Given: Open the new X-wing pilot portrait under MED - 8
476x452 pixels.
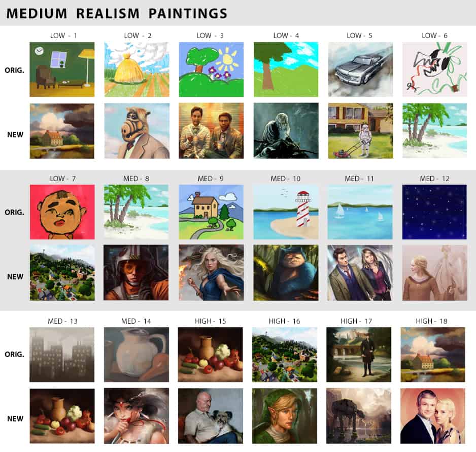Looking at the screenshot, I should click(136, 272).
